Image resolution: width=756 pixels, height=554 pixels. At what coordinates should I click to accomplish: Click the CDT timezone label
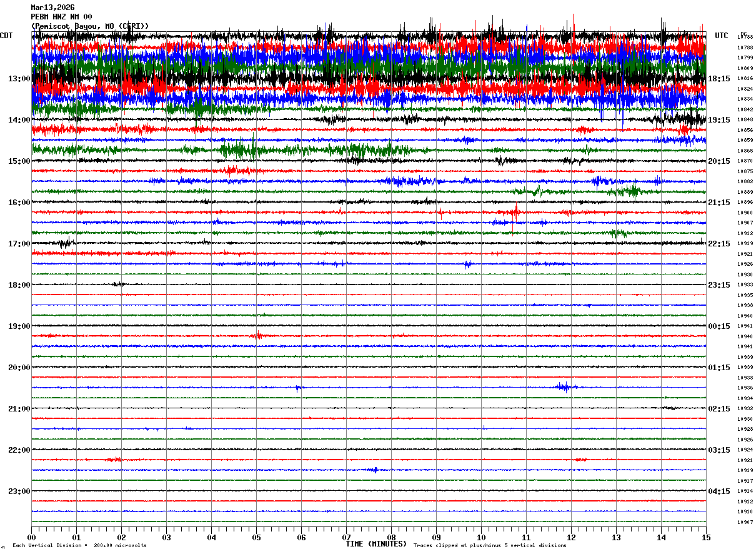pyautogui.click(x=6, y=36)
